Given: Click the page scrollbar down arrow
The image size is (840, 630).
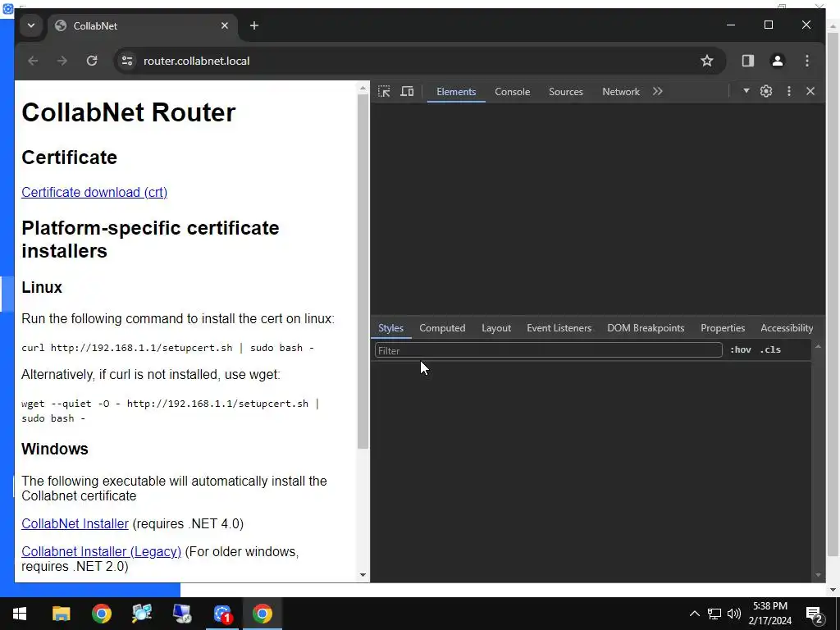Looking at the screenshot, I should [x=363, y=575].
